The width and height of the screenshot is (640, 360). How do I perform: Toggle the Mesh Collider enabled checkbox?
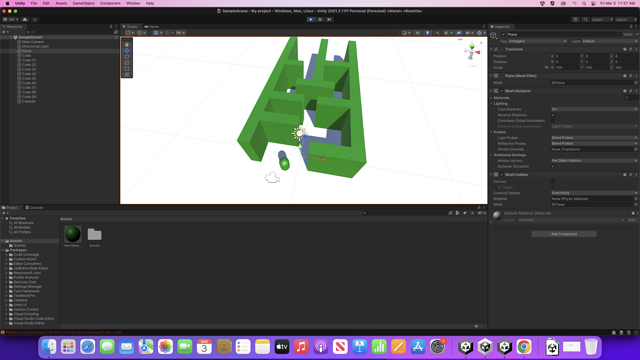(502, 175)
